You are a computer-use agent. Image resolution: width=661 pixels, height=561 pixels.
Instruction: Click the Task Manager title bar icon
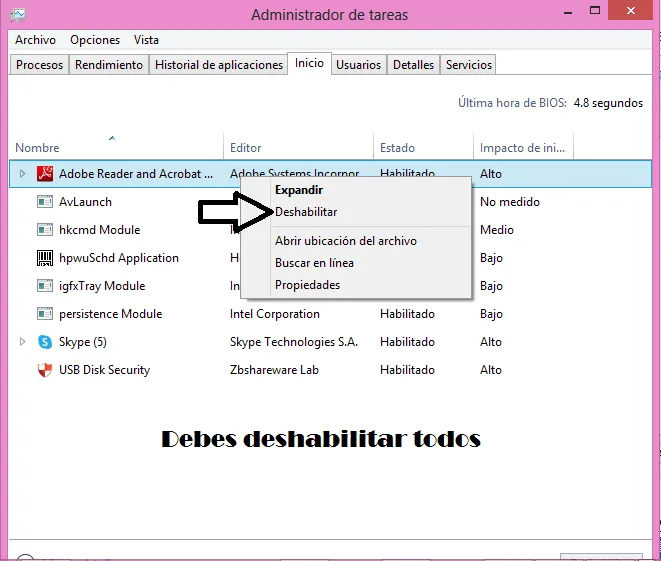pyautogui.click(x=18, y=15)
